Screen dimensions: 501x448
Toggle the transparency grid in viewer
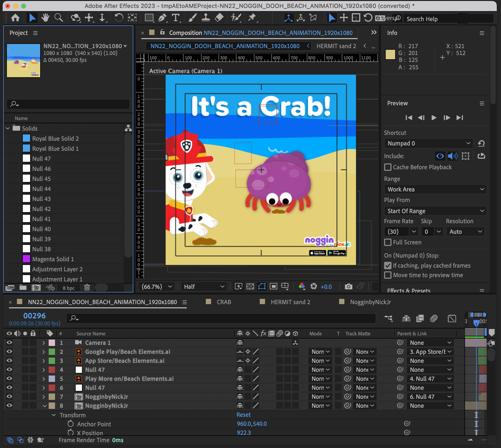coord(250,286)
